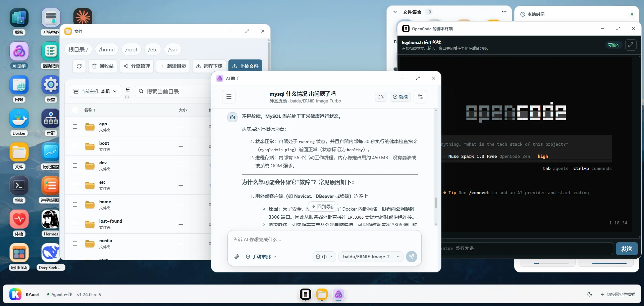Image resolution: width=644 pixels, height=306 pixels.
Task: Collapse the 文件集合 widget chevron
Action: click(395, 12)
